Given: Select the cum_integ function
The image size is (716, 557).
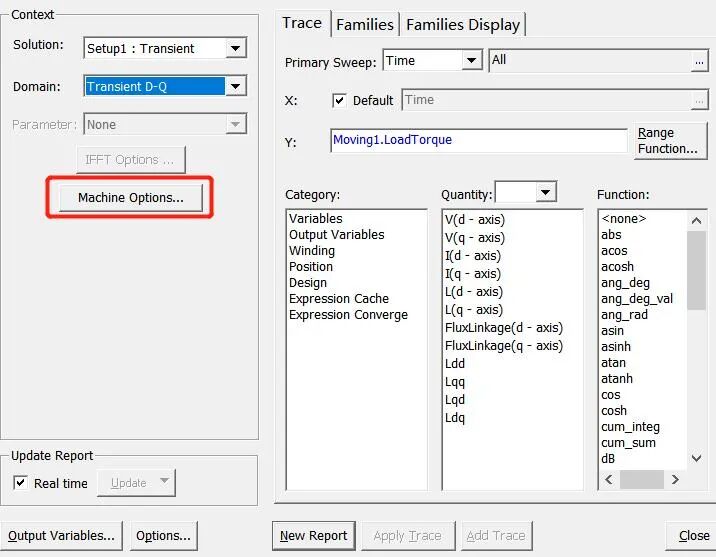Looking at the screenshot, I should (630, 427).
